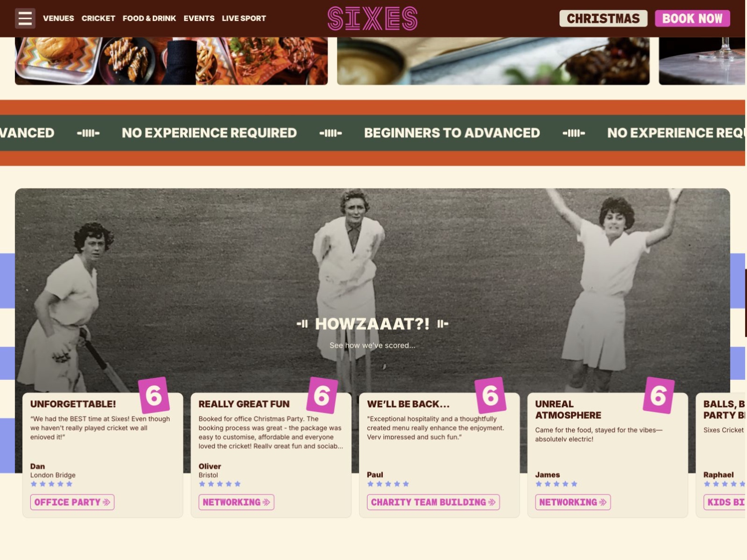Click the star rating under Paul's review
Screen dimensions: 747x560
388,484
